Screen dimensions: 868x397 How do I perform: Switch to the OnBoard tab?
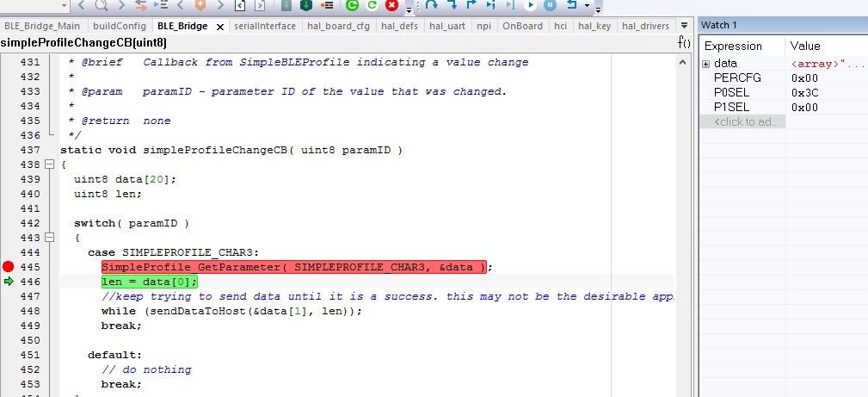coord(522,26)
